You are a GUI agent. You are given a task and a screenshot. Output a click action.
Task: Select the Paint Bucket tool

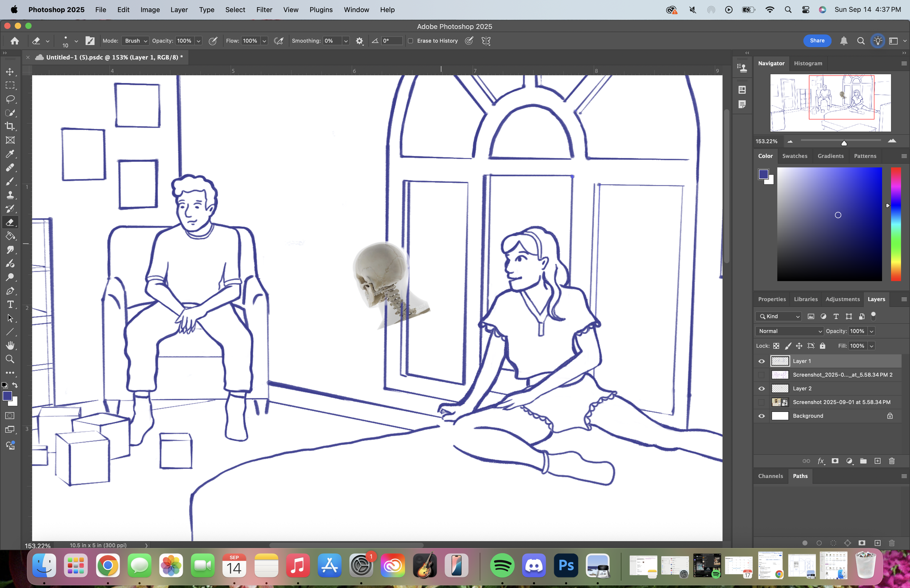pyautogui.click(x=10, y=236)
